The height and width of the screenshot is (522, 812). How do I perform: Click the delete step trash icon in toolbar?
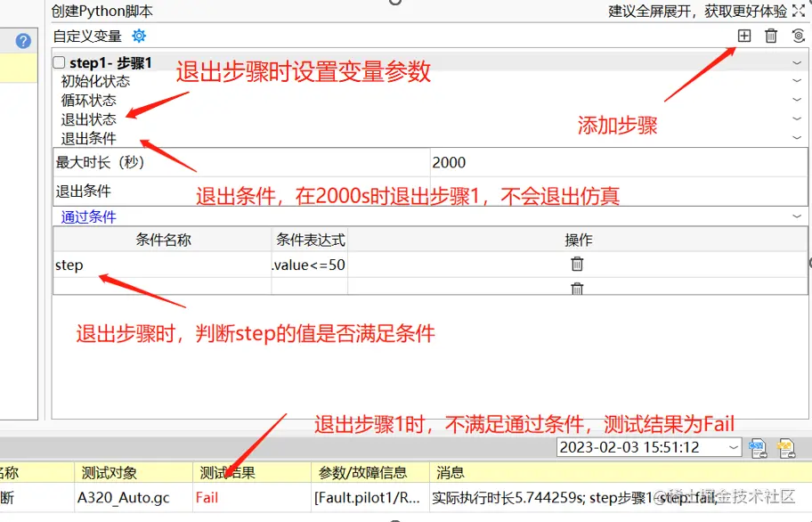pos(771,36)
